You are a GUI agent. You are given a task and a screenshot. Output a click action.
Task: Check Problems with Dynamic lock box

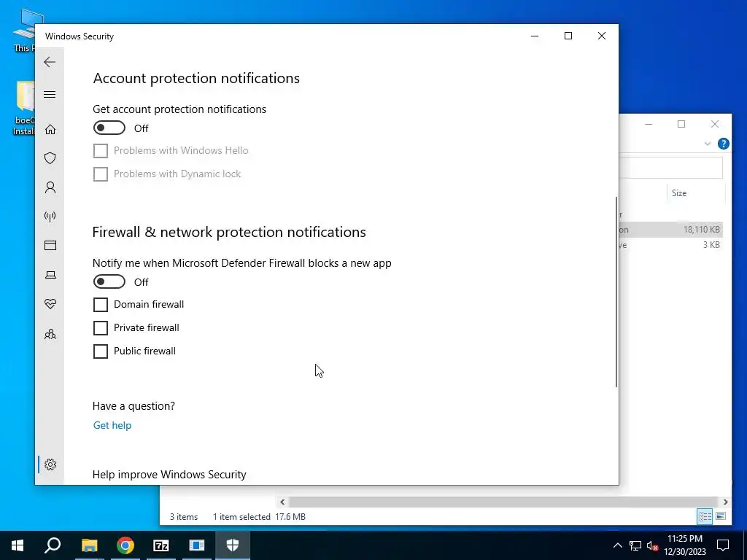[101, 174]
